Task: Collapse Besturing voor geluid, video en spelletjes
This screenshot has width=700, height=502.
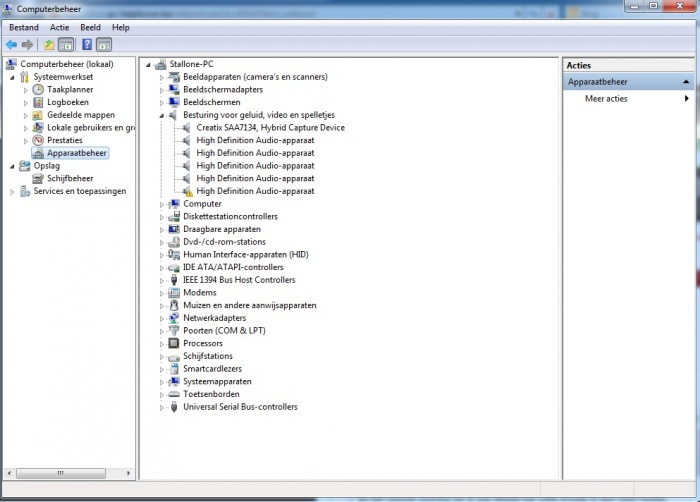Action: tap(162, 115)
